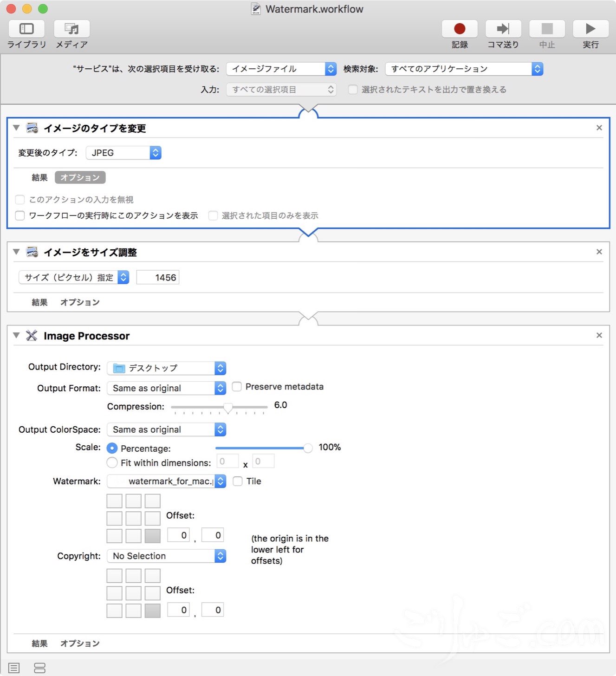Open the Media browser icon
Viewport: 616px width, 676px height.
coord(71,29)
